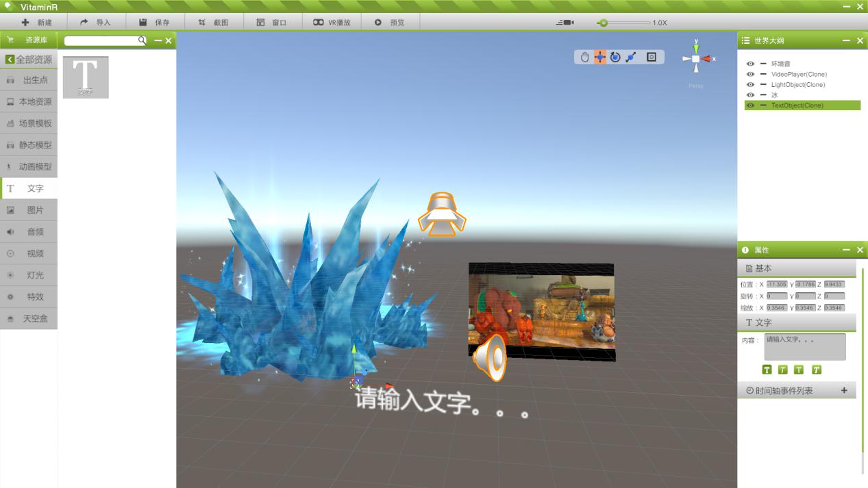Choose the rotate tool in viewport
Viewport: 868px width, 488px height.
point(615,57)
